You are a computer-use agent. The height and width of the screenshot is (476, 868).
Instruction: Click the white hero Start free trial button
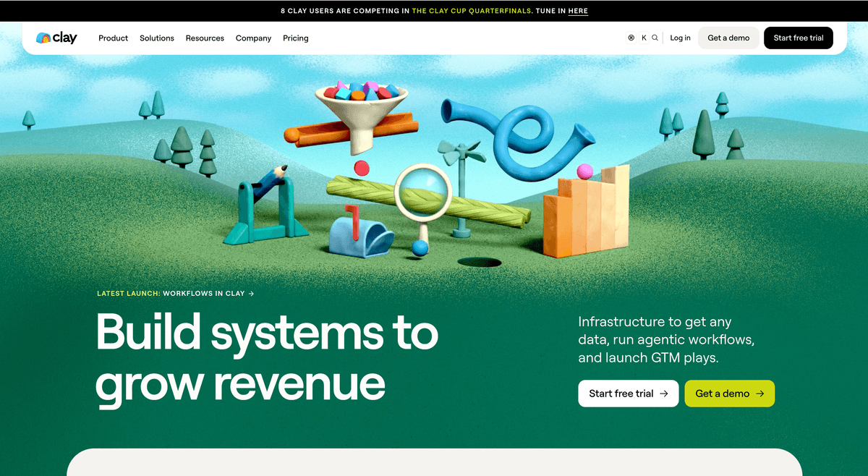coord(629,394)
